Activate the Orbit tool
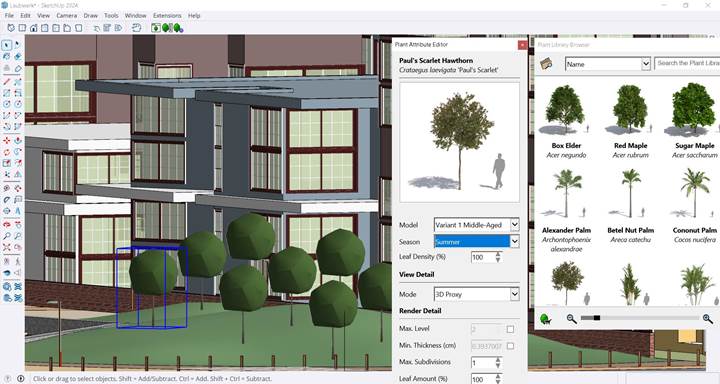 click(x=6, y=225)
